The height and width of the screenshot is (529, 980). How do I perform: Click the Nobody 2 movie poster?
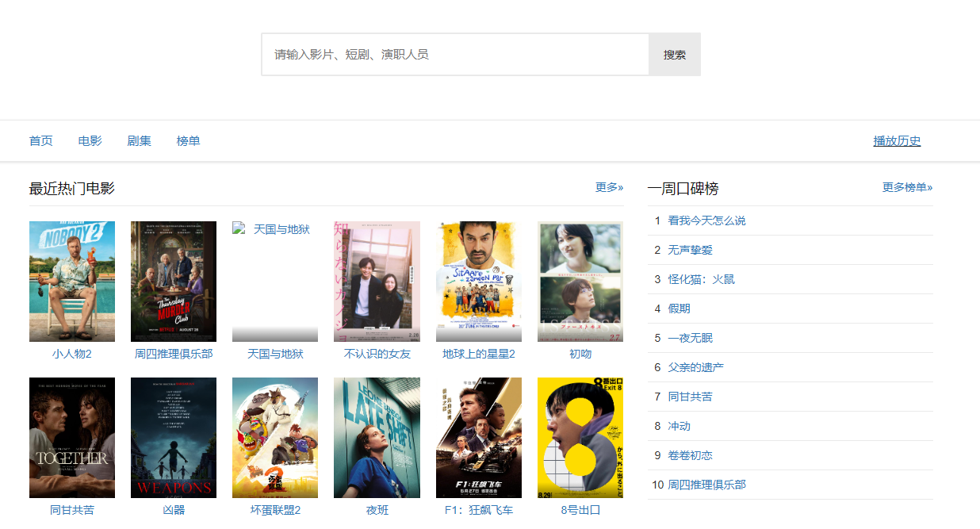72,282
